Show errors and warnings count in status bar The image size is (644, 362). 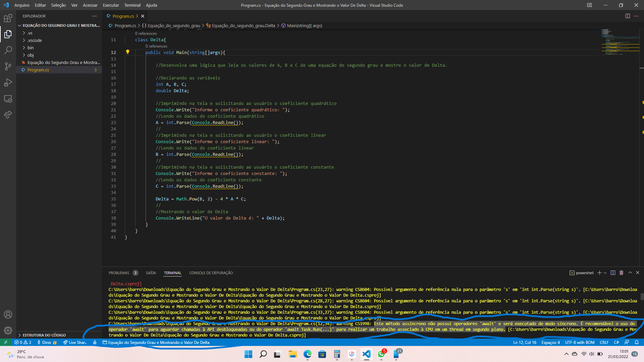coord(22,342)
